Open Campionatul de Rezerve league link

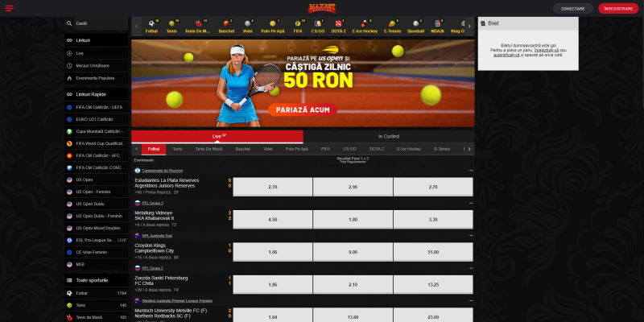pos(163,171)
